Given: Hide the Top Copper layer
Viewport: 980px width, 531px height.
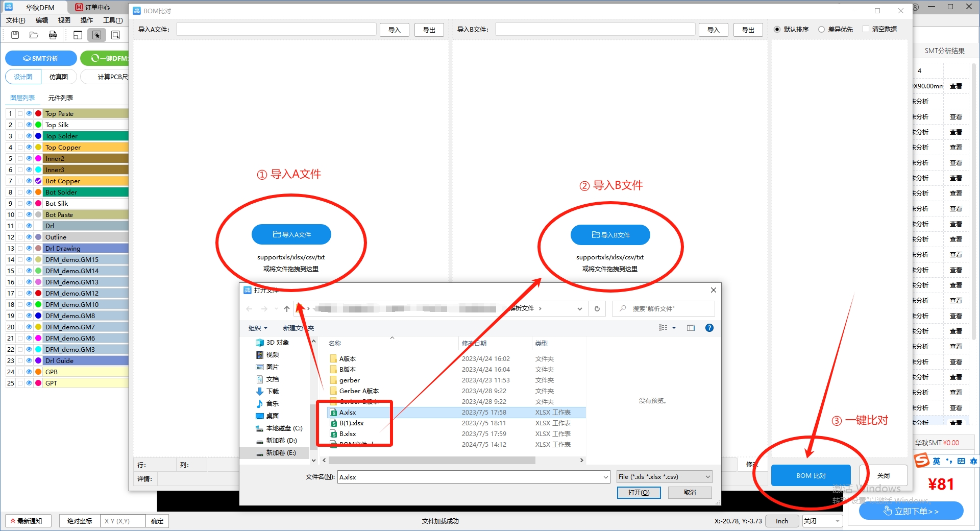Looking at the screenshot, I should pyautogui.click(x=29, y=147).
